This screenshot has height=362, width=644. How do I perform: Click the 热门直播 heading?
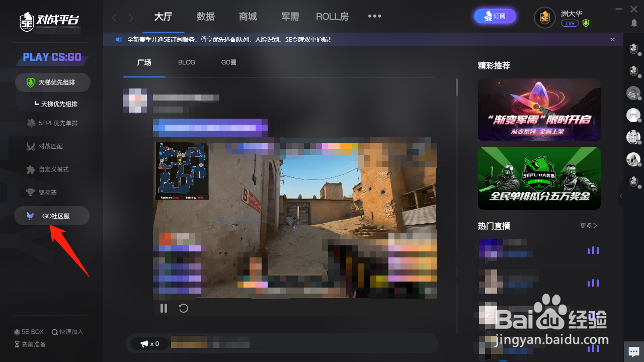(494, 226)
